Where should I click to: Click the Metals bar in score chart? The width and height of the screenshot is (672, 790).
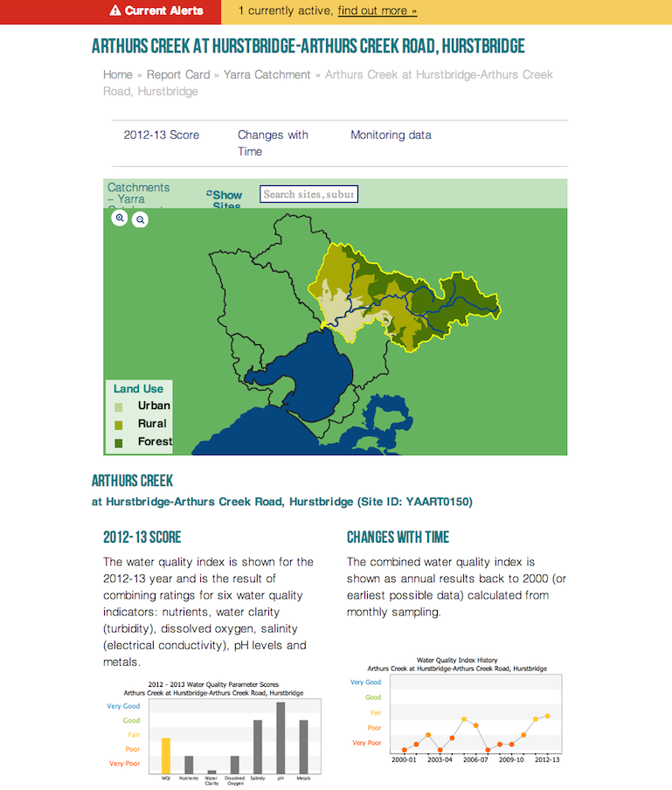pos(304,746)
